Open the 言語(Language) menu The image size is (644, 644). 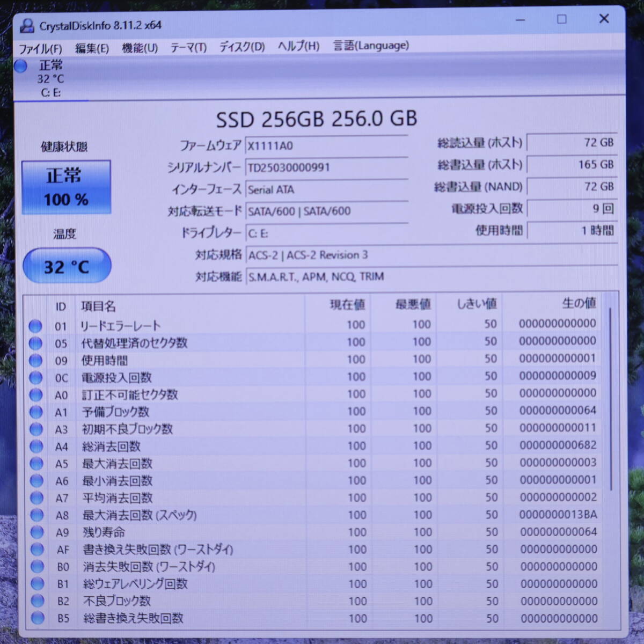(x=371, y=46)
